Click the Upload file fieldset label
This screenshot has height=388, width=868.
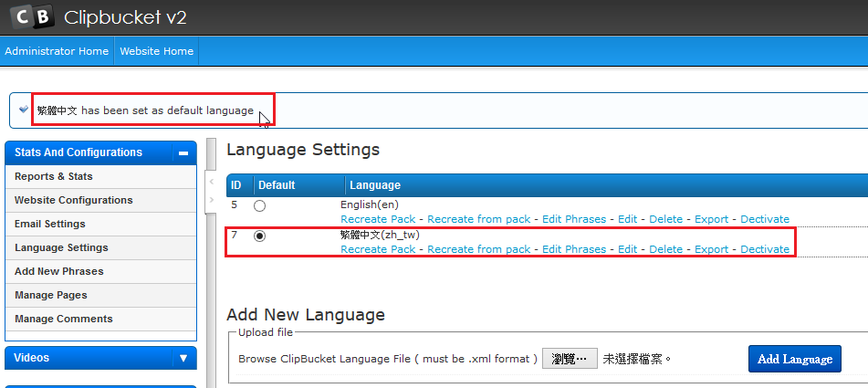(266, 332)
